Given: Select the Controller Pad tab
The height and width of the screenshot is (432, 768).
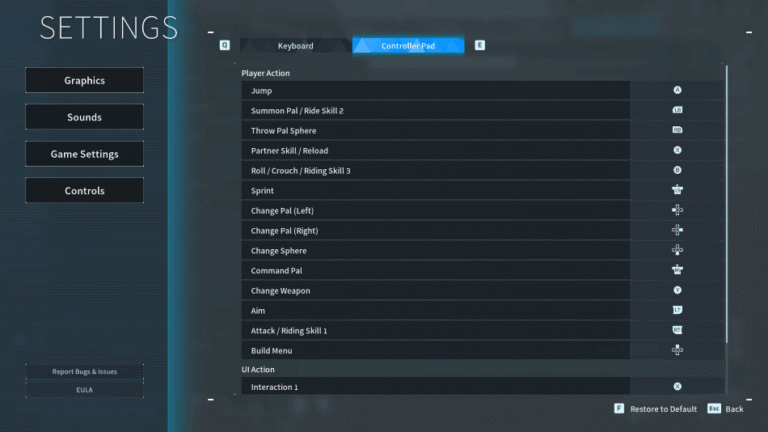Looking at the screenshot, I should (x=408, y=46).
